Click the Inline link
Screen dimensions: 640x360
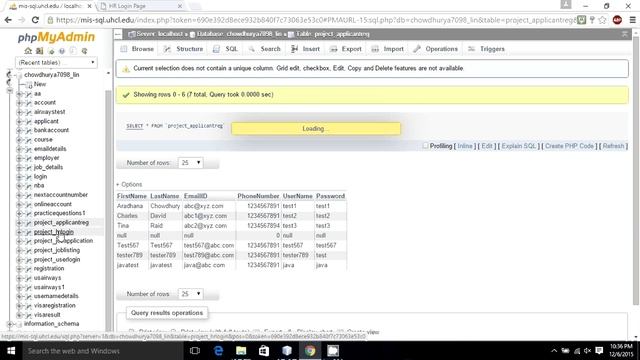465,146
